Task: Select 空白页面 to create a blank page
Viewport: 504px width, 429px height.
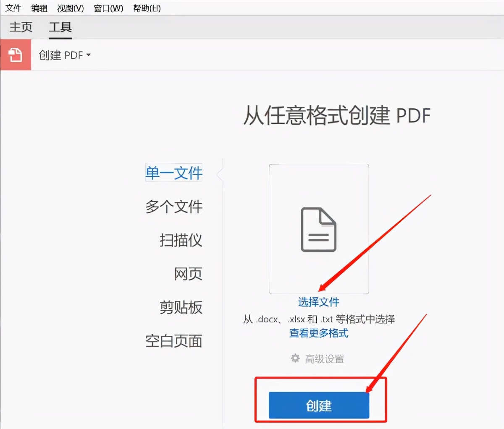Action: (x=173, y=341)
